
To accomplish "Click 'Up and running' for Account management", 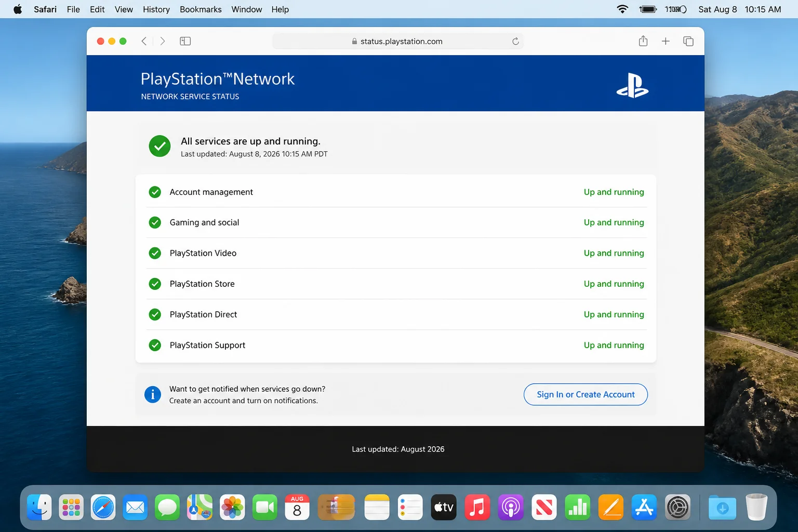I will coord(614,192).
